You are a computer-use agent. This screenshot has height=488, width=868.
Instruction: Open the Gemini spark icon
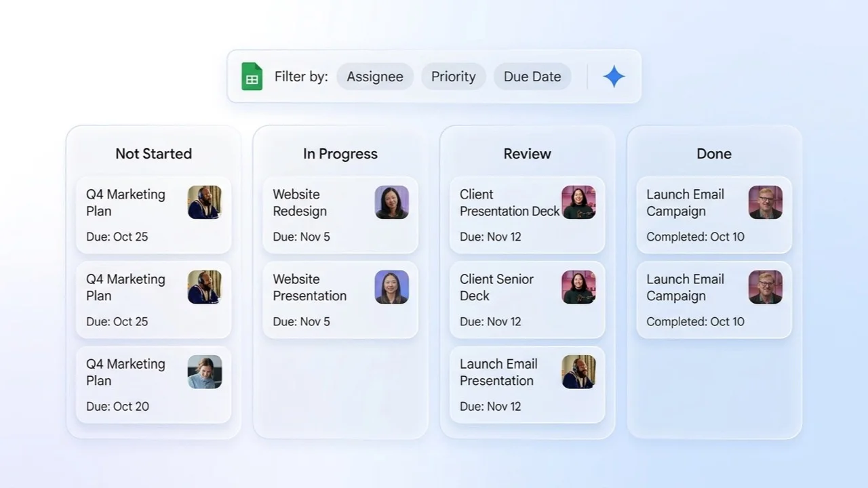[614, 77]
